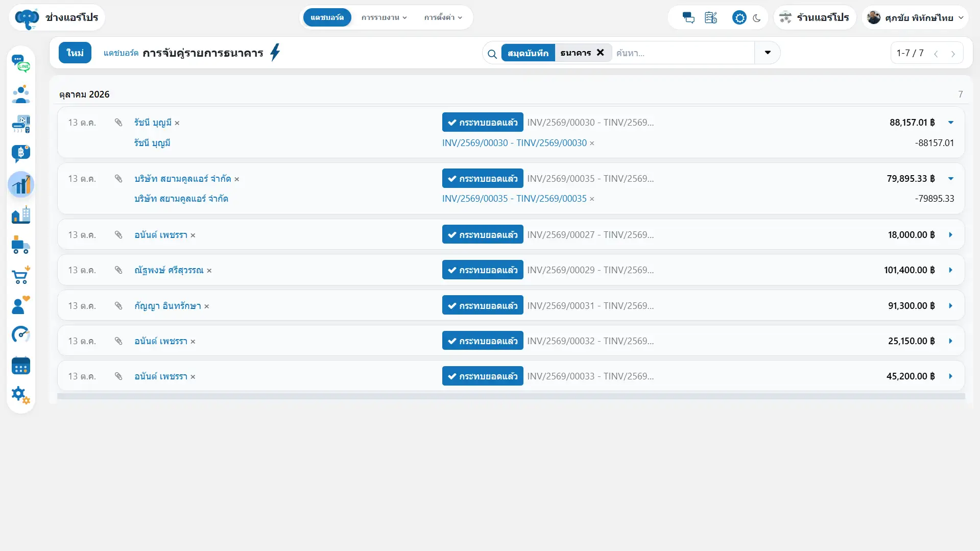This screenshot has width=980, height=551.
Task: Click the ค้นหา search input field
Action: pos(683,53)
